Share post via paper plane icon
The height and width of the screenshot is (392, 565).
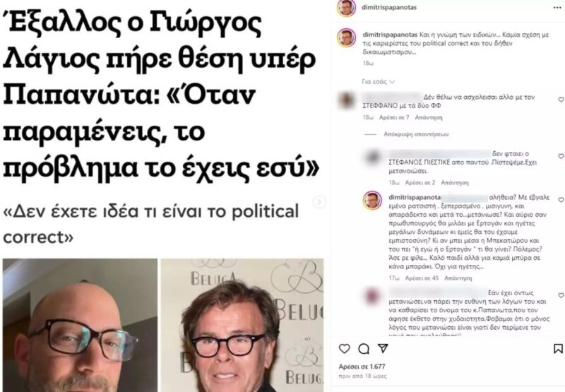pyautogui.click(x=383, y=348)
